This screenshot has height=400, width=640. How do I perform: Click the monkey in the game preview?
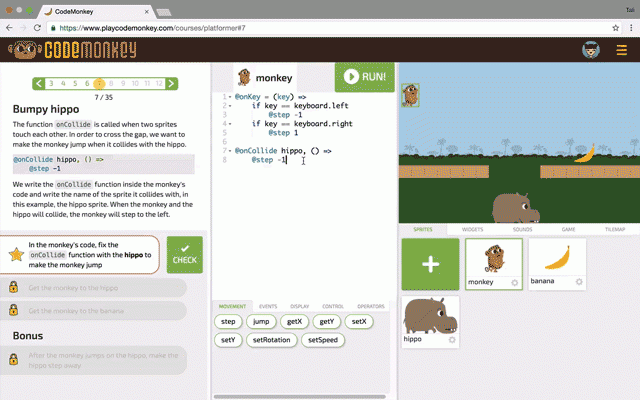coord(410,95)
